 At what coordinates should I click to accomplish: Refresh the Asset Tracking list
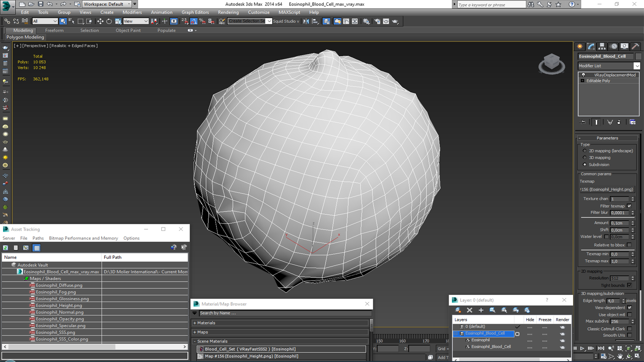coord(5,248)
